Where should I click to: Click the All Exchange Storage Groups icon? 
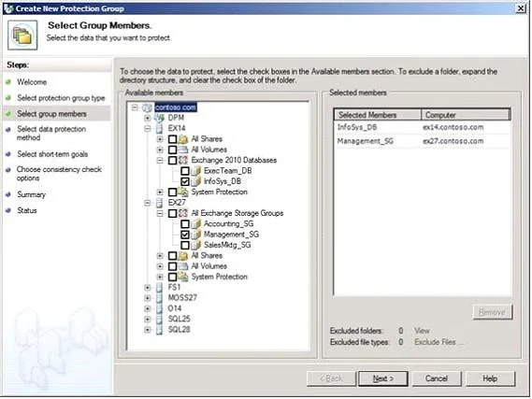pyautogui.click(x=183, y=213)
